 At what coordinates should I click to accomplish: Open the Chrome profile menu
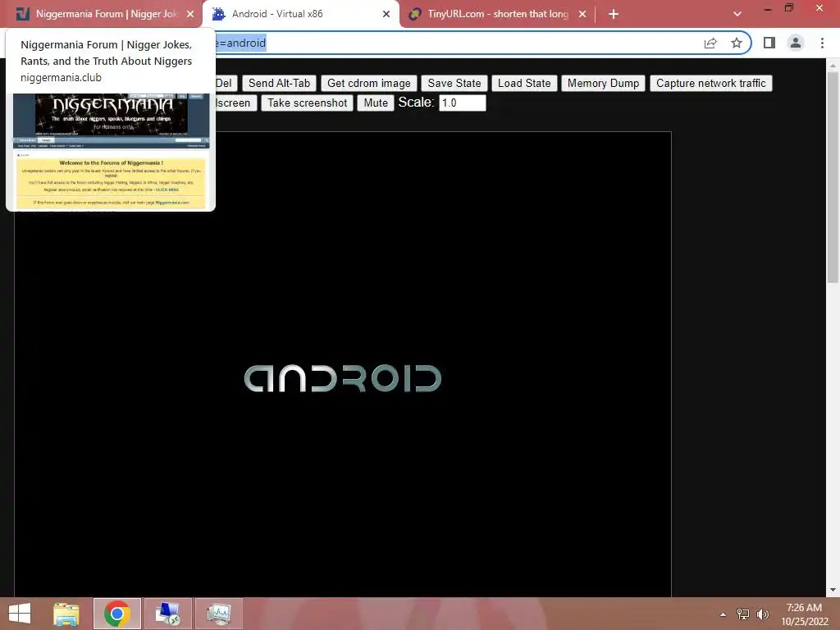[x=796, y=43]
